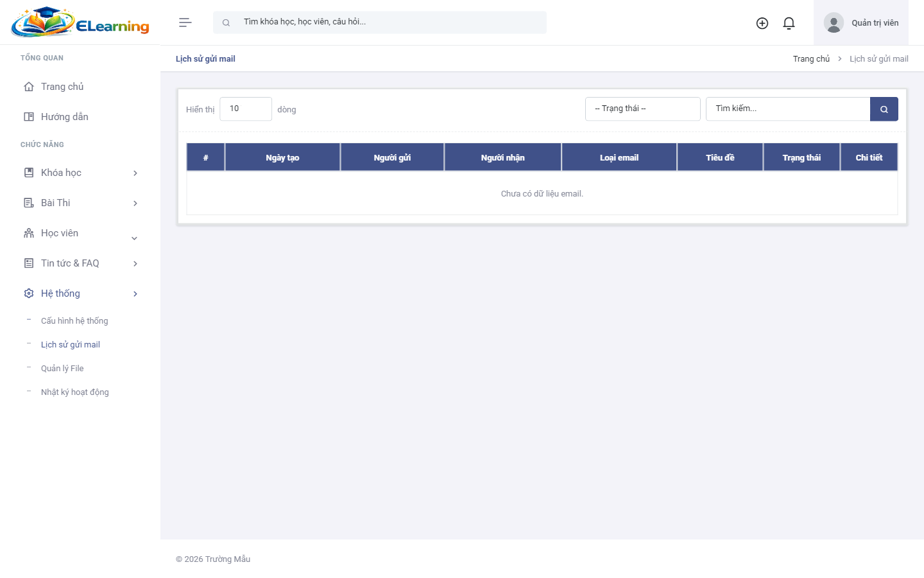Click the Loại email column header
Viewport: 924px width, 578px height.
(619, 157)
